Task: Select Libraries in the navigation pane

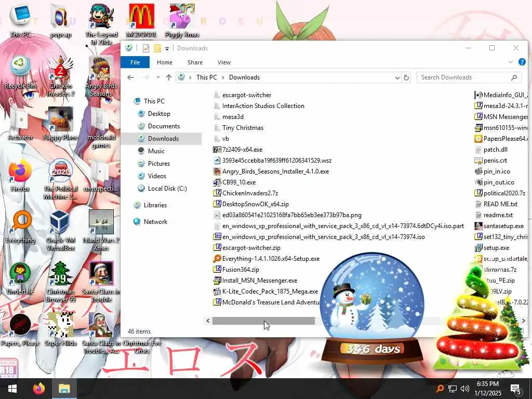Action: (155, 205)
